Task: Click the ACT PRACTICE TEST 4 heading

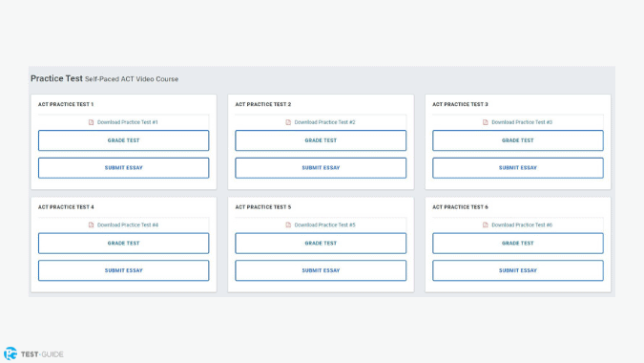Action: tap(66, 207)
